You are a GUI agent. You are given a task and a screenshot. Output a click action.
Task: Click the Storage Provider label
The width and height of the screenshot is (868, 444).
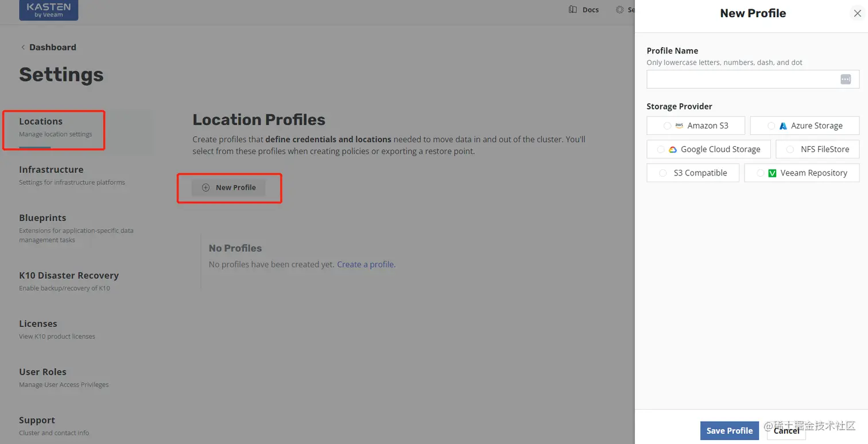(679, 107)
